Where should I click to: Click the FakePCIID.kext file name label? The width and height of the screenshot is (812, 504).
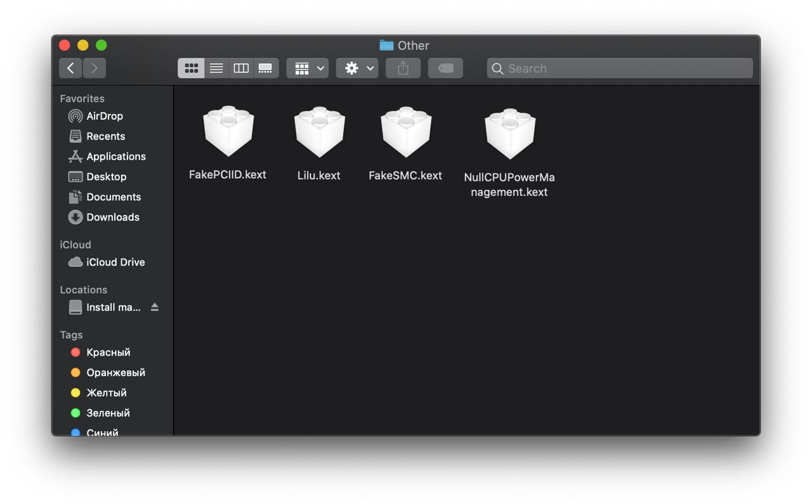[x=228, y=175]
